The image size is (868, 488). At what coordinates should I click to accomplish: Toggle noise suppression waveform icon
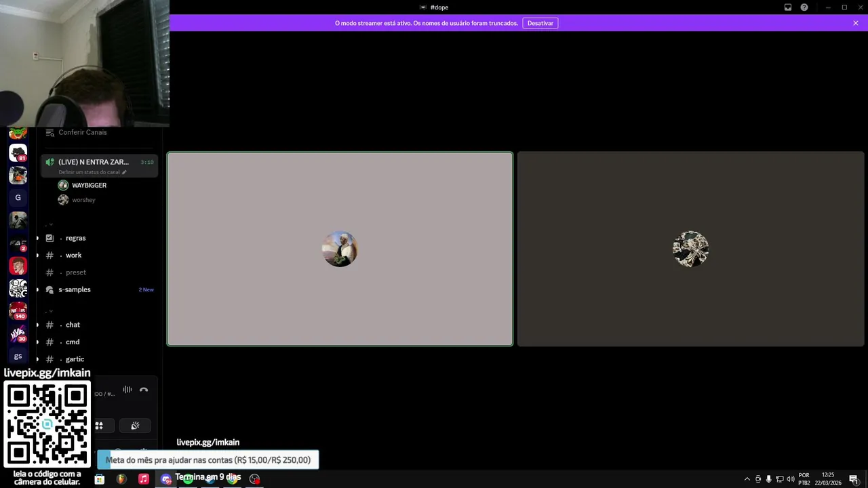[x=127, y=390]
